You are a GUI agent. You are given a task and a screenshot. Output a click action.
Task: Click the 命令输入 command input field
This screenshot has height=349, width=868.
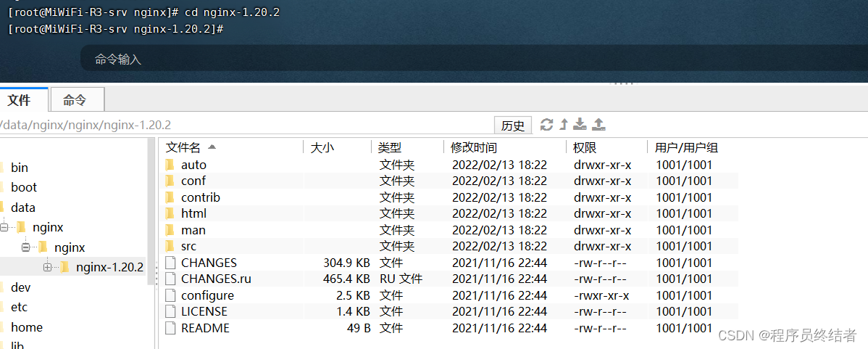474,58
